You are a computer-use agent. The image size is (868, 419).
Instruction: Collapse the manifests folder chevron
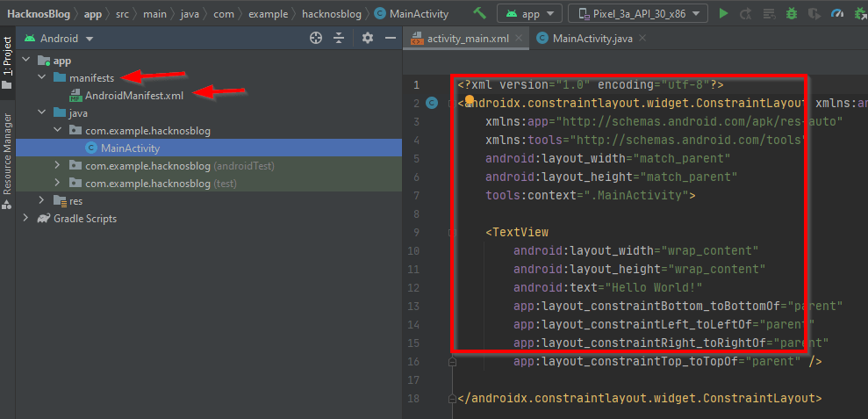41,77
